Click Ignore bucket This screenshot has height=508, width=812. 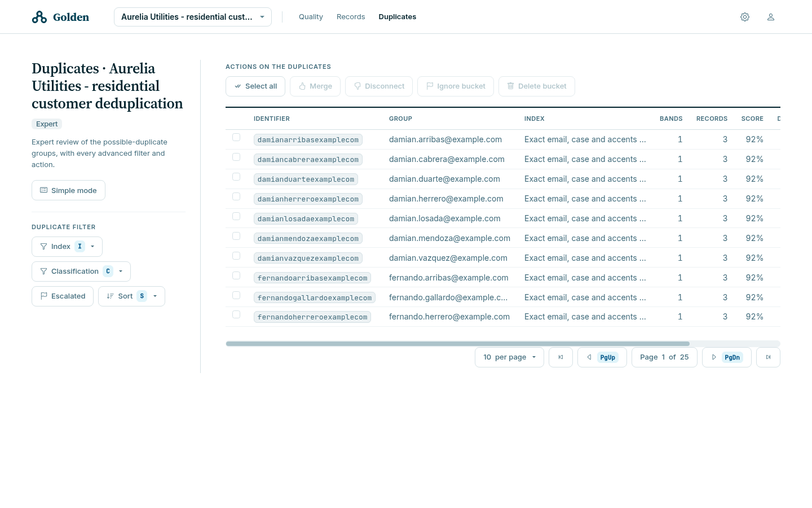point(456,86)
